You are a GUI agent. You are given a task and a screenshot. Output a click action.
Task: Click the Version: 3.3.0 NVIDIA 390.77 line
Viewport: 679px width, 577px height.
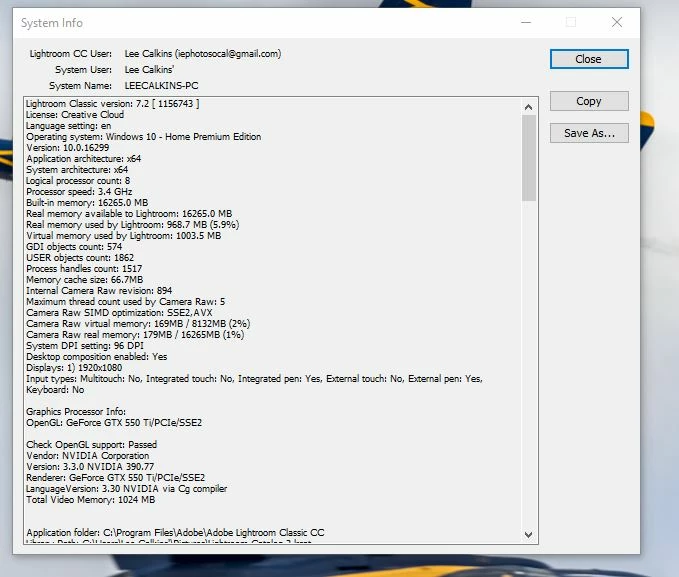coord(90,467)
